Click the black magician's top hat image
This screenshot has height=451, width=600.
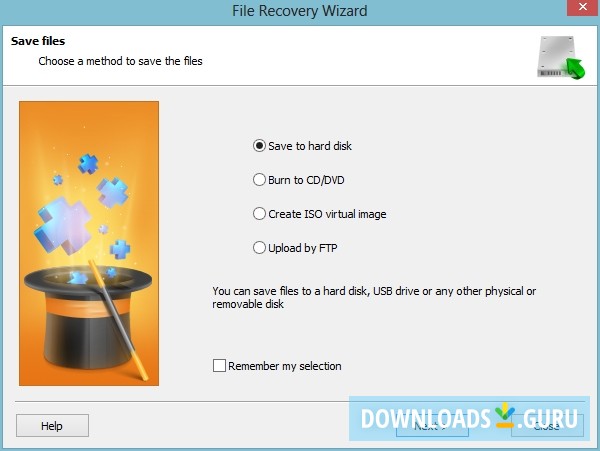[87, 317]
